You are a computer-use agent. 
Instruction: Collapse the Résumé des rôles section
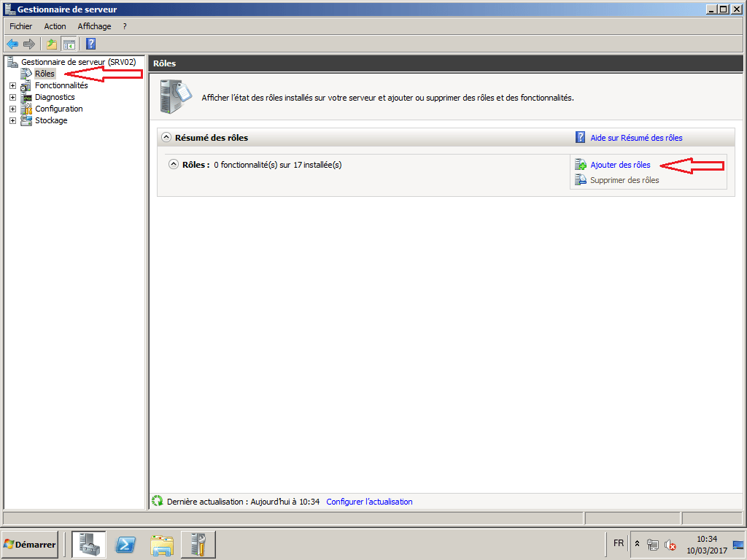click(x=166, y=138)
